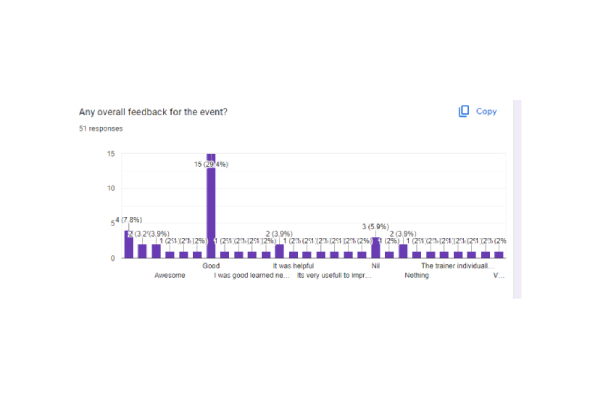Screen dimensions: 600x400
Task: Click the y-axis value 15
Action: coord(112,153)
